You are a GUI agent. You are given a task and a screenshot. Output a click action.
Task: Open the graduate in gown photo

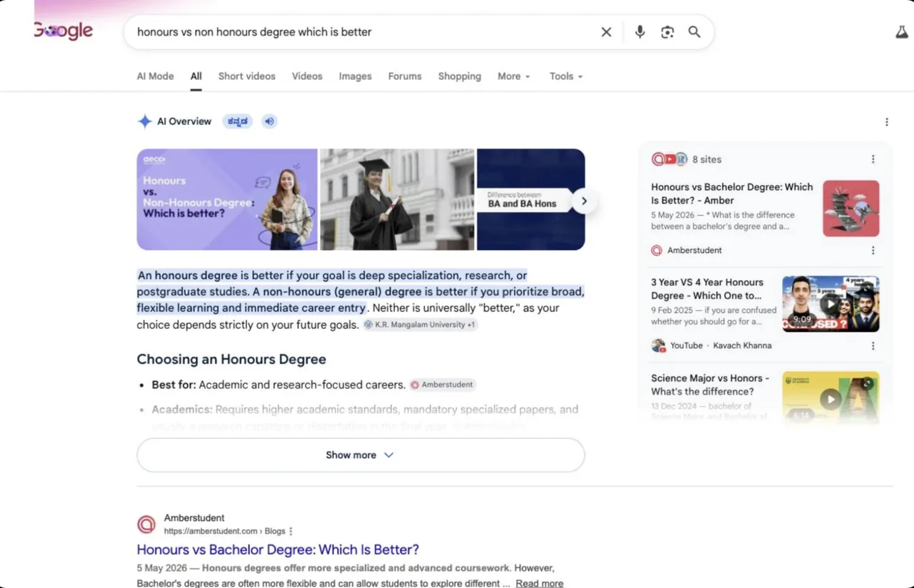(397, 200)
